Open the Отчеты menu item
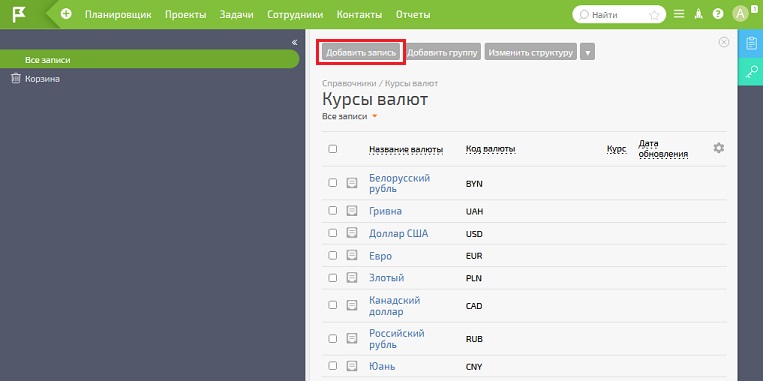This screenshot has height=381, width=763. pos(413,15)
